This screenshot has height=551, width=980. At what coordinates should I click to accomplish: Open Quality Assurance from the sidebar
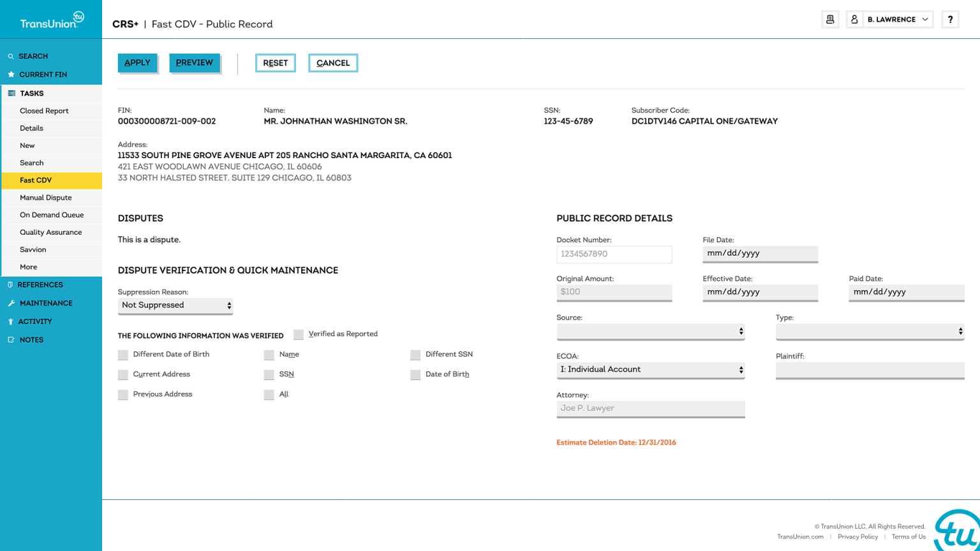tap(51, 233)
